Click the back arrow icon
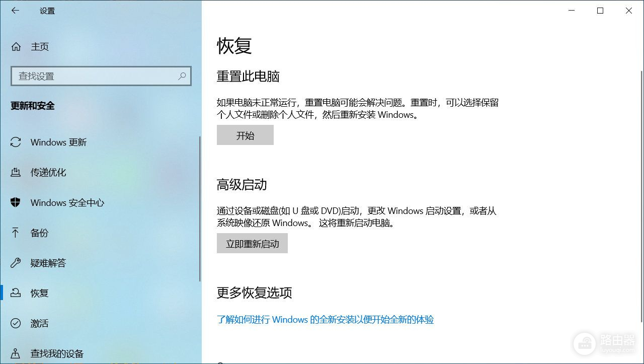This screenshot has width=644, height=364. click(15, 11)
